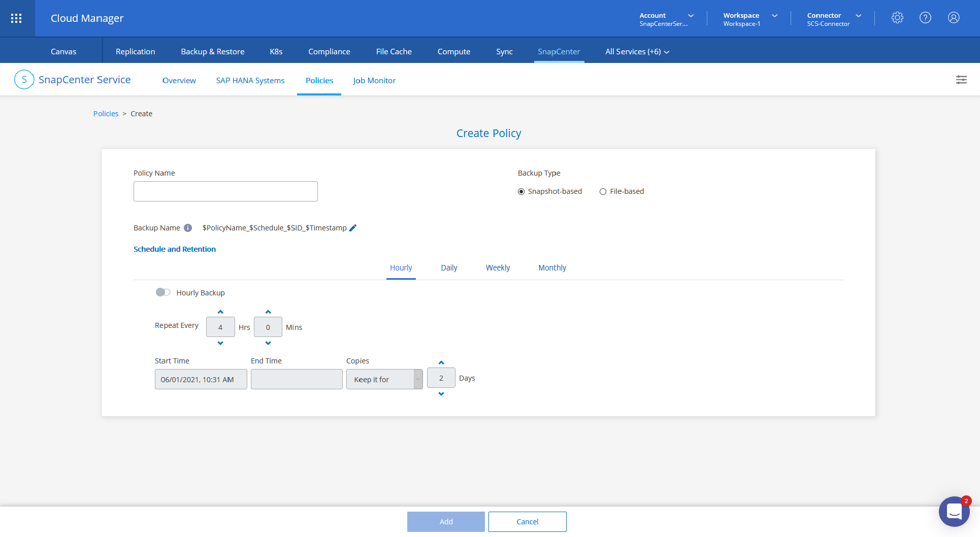This screenshot has width=980, height=537.
Task: Click the Repeat Every minutes box
Action: pos(268,327)
